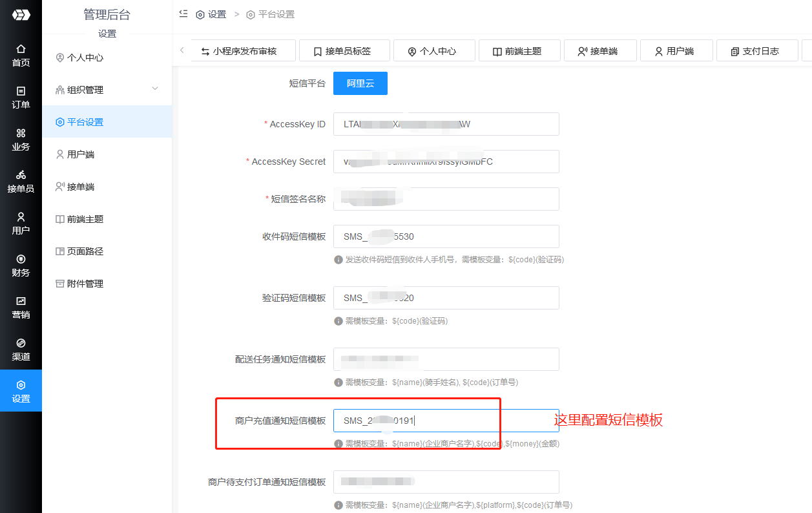
Task: Select the 设置 settings icon in dark sidebar
Action: (21, 391)
